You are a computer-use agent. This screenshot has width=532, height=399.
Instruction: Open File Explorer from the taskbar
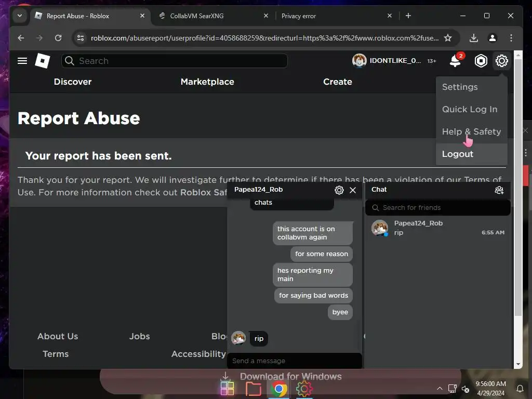(253, 389)
